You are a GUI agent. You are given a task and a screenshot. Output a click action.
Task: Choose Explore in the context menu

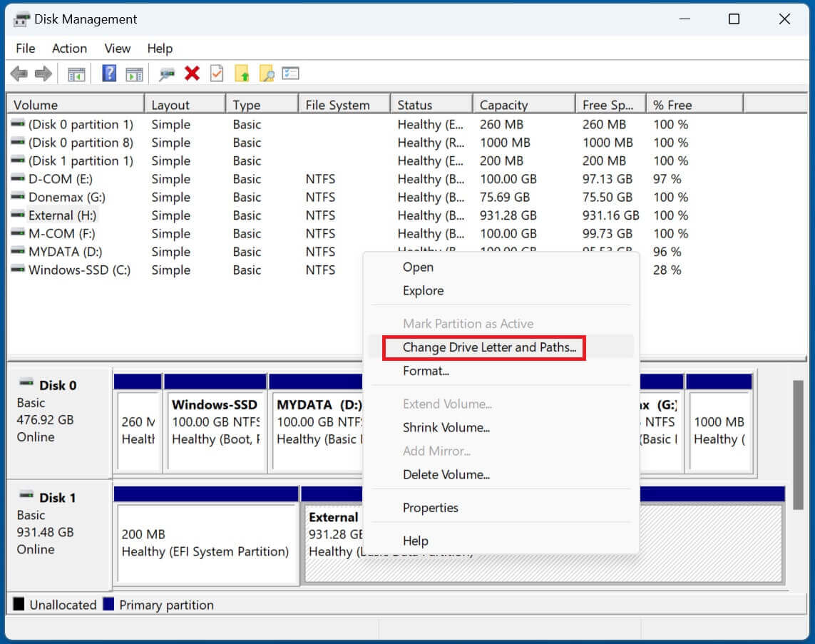(423, 290)
